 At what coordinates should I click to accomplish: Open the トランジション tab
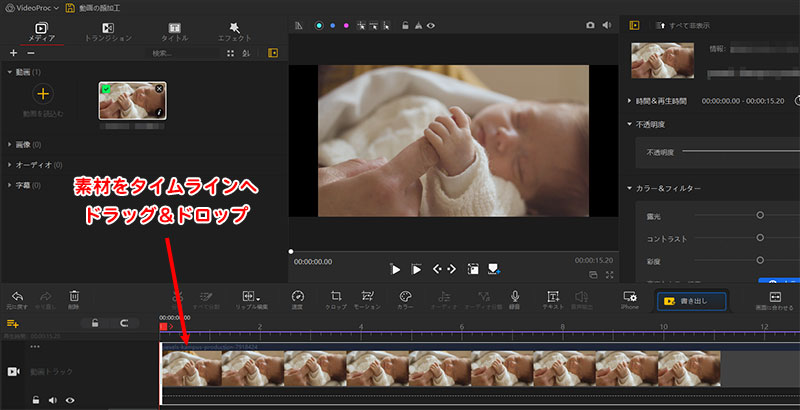tap(108, 32)
